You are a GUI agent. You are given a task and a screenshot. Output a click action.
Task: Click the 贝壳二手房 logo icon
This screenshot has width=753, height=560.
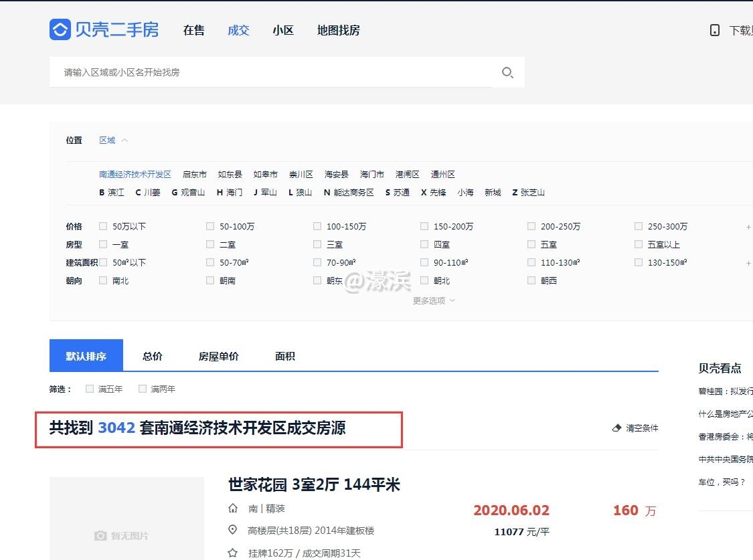click(x=59, y=29)
